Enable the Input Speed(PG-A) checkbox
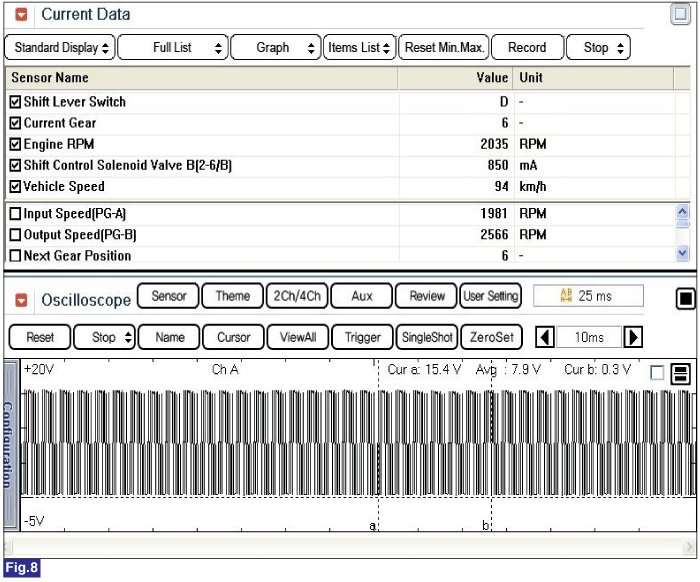 [15, 214]
